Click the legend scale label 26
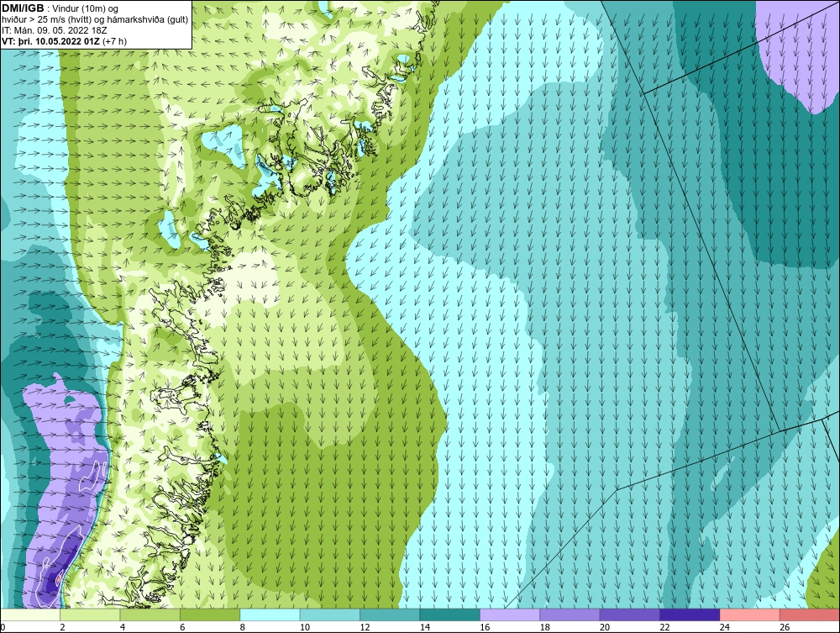This screenshot has height=633, width=840. [785, 627]
